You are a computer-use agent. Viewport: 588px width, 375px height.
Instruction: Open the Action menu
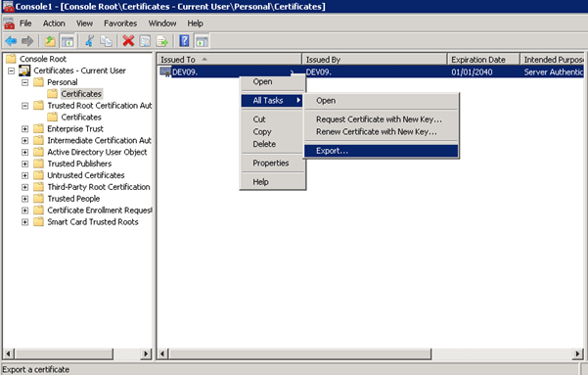click(54, 23)
